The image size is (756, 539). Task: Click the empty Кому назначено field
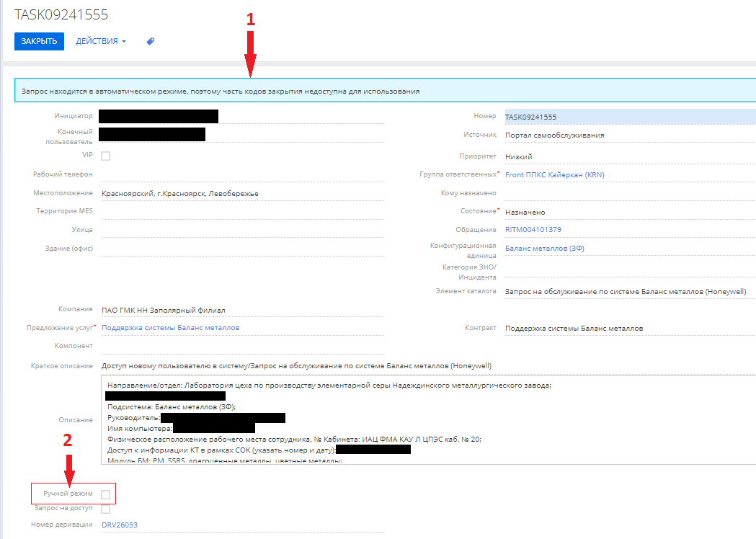coord(627,193)
